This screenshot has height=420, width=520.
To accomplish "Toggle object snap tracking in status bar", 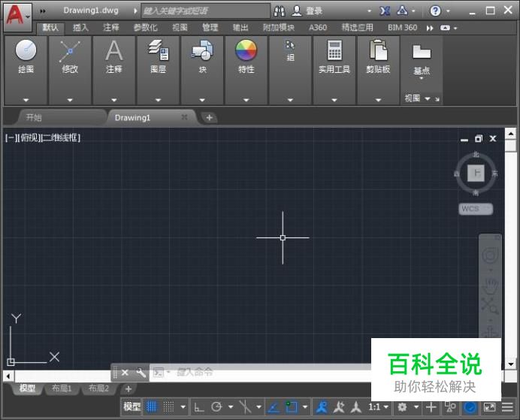I will pos(274,407).
